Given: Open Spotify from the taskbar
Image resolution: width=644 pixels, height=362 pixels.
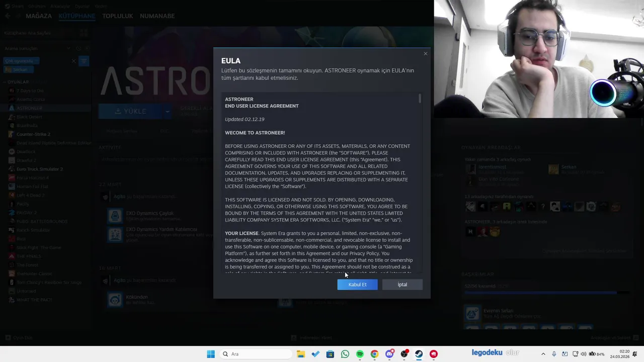Looking at the screenshot, I should pyautogui.click(x=360, y=354).
